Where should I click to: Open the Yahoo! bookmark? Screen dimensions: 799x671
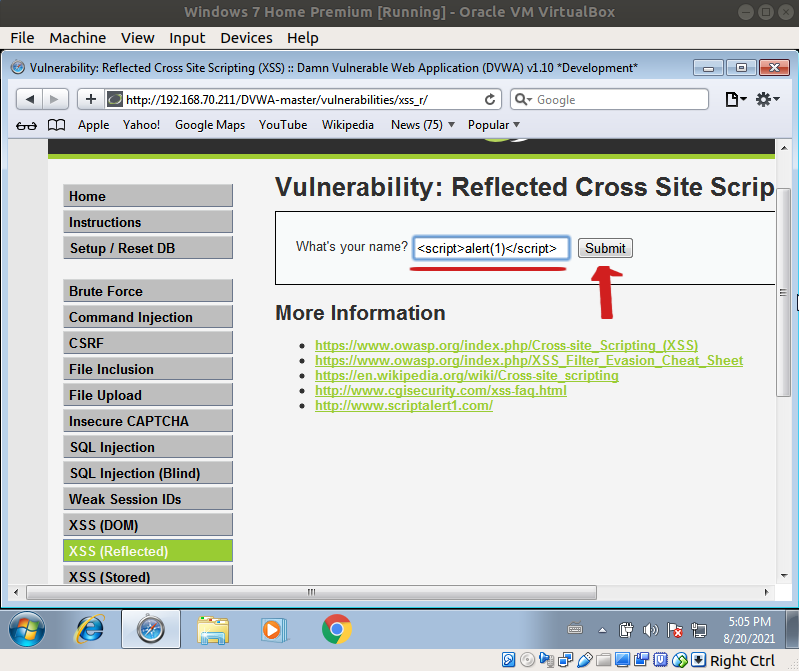click(x=141, y=125)
